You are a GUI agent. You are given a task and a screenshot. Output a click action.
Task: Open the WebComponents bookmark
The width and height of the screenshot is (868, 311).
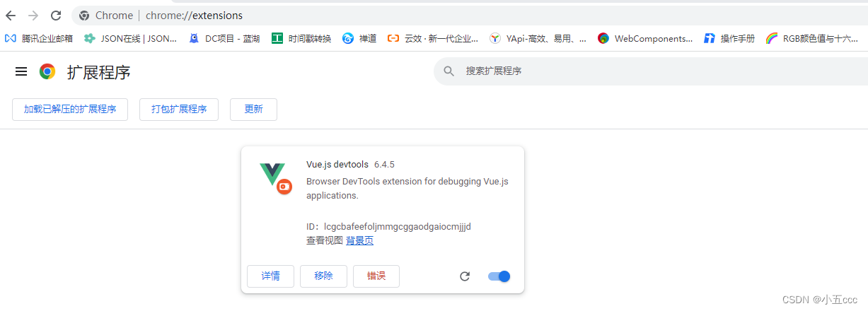click(x=645, y=39)
